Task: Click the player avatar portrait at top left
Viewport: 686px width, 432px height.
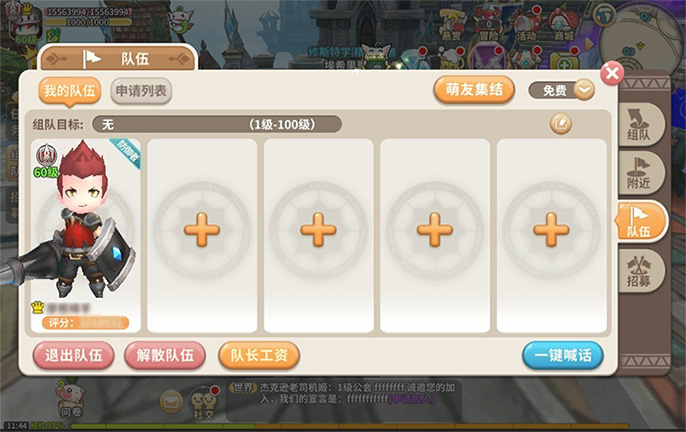Action: (x=24, y=24)
